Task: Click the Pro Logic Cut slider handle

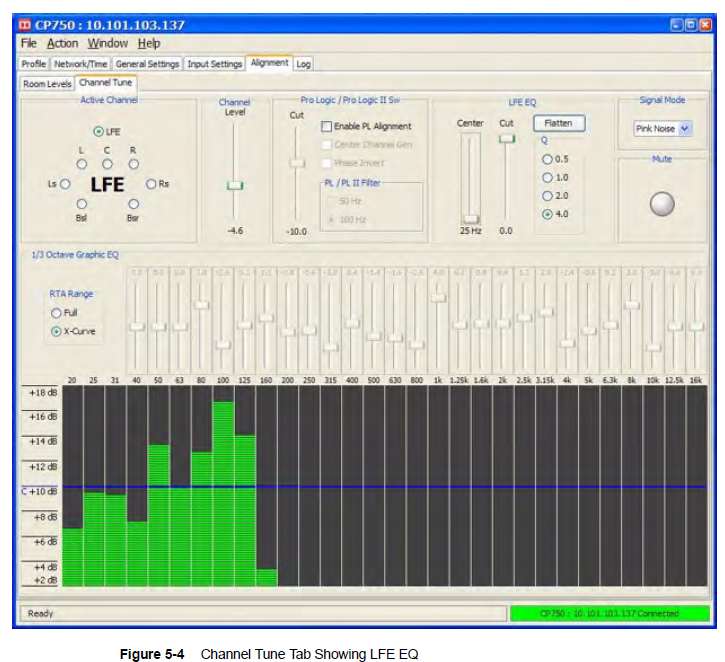Action: [x=297, y=163]
